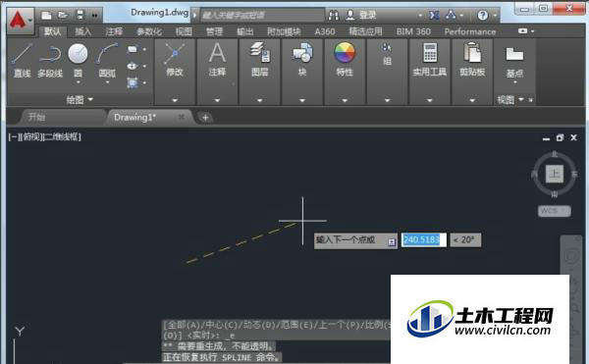Click the rectangle tool icon in draw panel
The width and height of the screenshot is (589, 364).
click(133, 49)
